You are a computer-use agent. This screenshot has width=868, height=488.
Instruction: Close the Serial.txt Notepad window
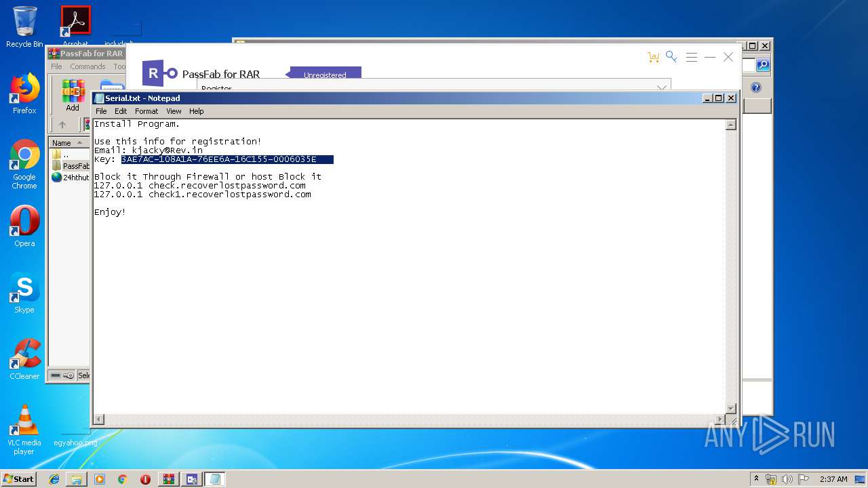point(731,98)
